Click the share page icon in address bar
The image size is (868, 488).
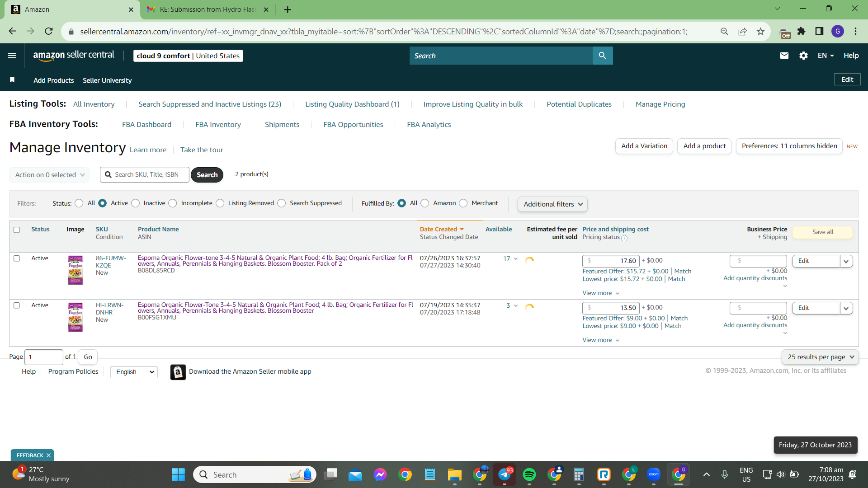click(x=742, y=31)
